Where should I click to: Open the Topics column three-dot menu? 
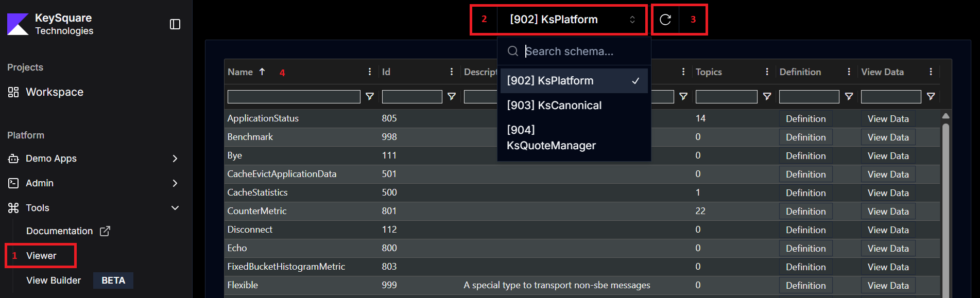click(767, 72)
